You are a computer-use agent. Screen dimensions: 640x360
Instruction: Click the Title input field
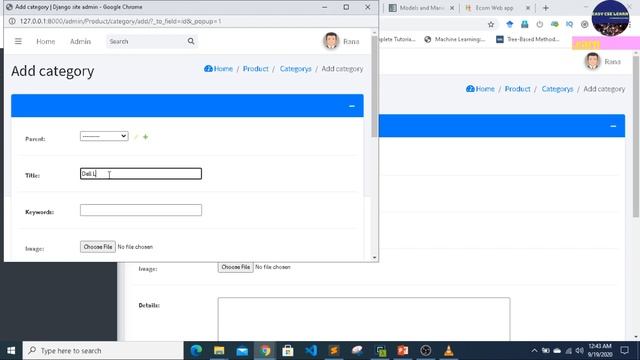(x=141, y=173)
